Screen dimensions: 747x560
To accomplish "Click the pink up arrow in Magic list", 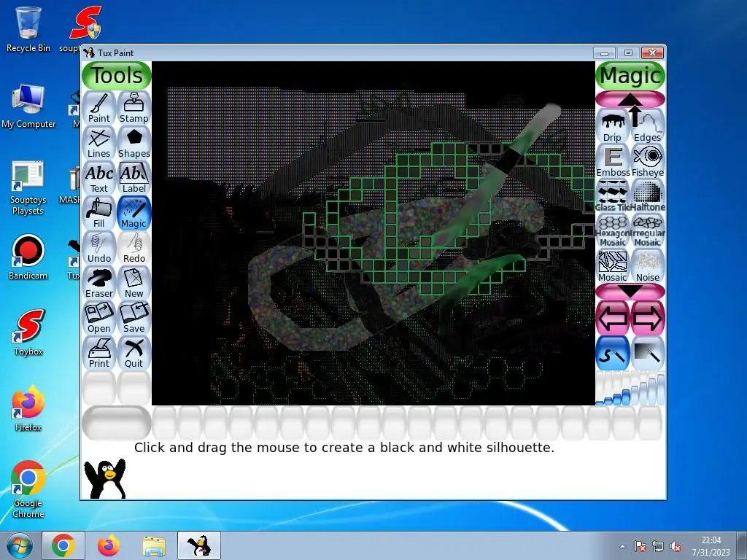I will 630,99.
